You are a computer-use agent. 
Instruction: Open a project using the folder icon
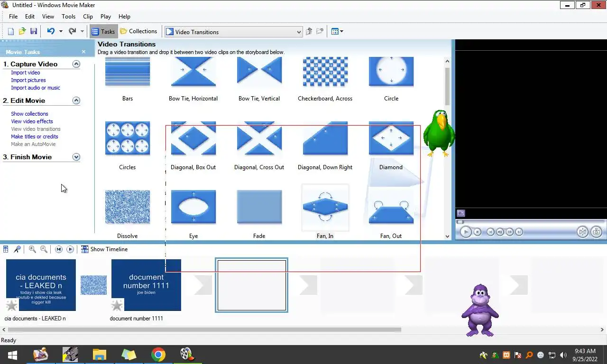point(22,31)
